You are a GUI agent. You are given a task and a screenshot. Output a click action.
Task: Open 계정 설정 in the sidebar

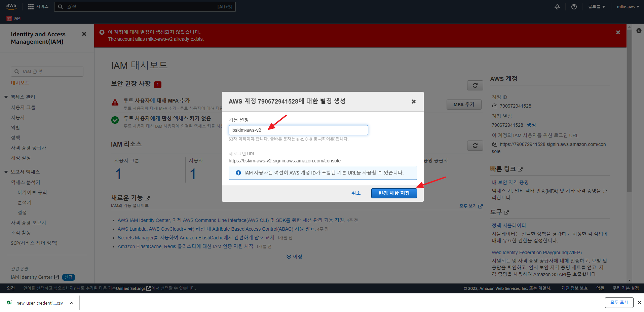coord(21,158)
